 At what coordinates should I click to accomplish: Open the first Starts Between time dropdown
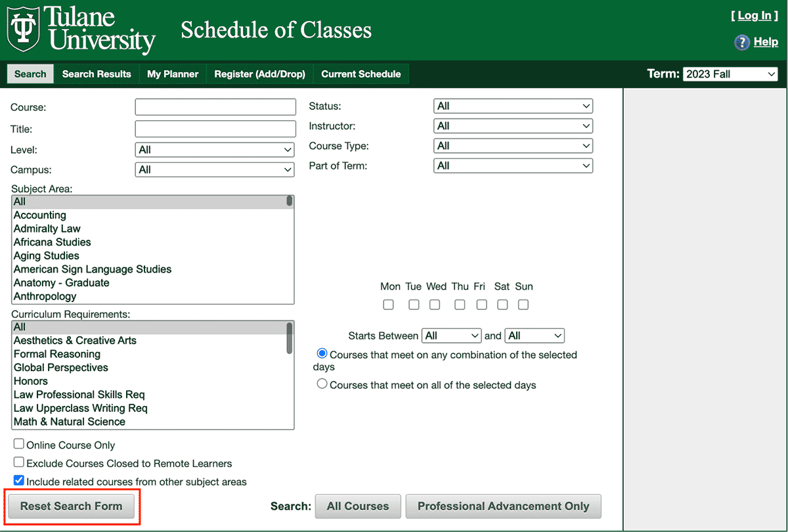point(452,336)
